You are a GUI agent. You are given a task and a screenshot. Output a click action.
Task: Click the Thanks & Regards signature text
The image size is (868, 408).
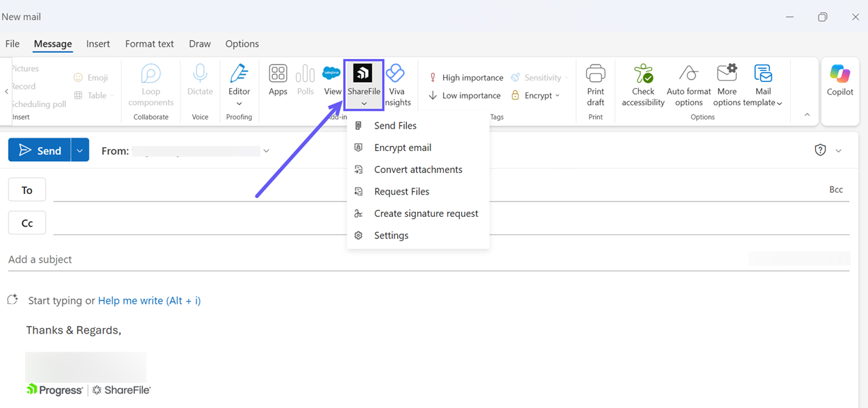(74, 330)
